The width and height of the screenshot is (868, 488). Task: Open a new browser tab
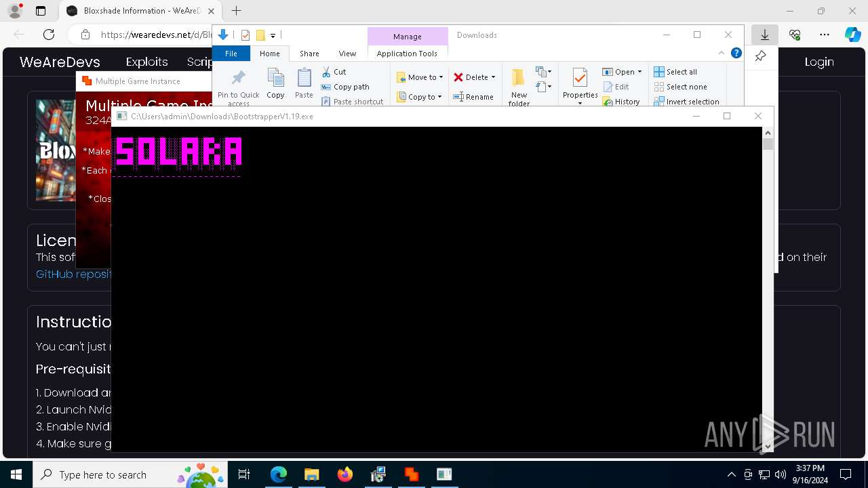236,11
